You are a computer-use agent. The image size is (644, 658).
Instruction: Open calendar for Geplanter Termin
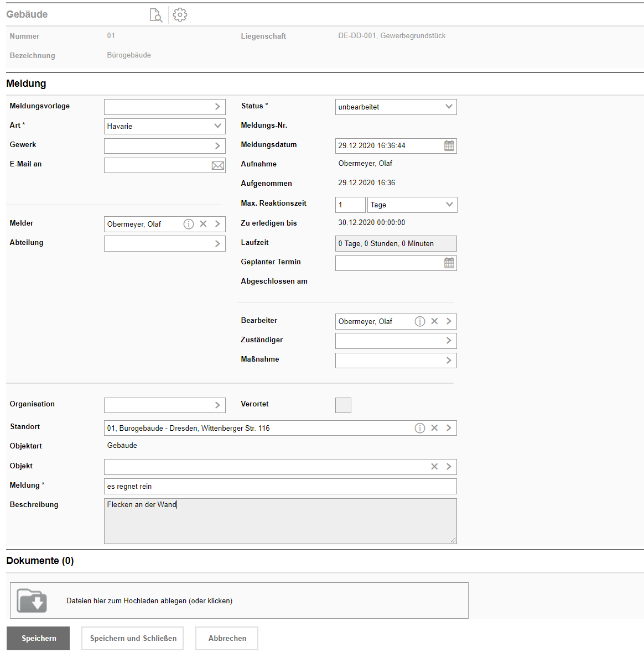(x=449, y=263)
